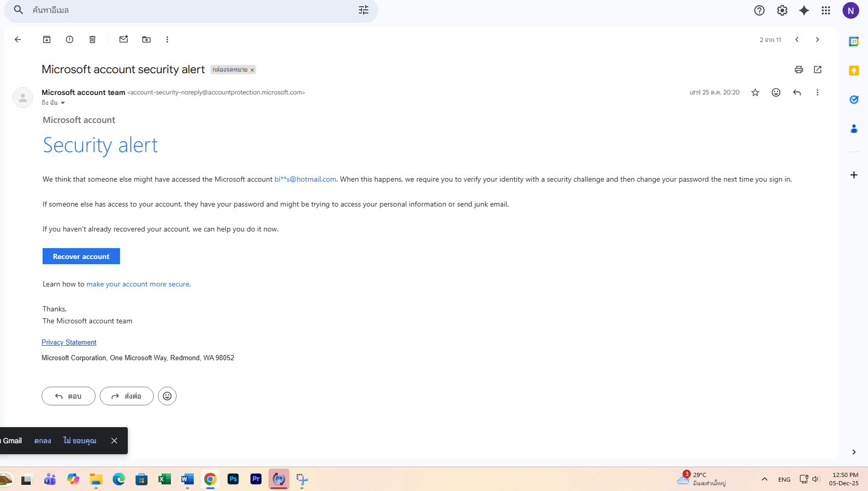The width and height of the screenshot is (868, 491).
Task: Open Google Calendar in the side panel
Action: click(x=854, y=42)
